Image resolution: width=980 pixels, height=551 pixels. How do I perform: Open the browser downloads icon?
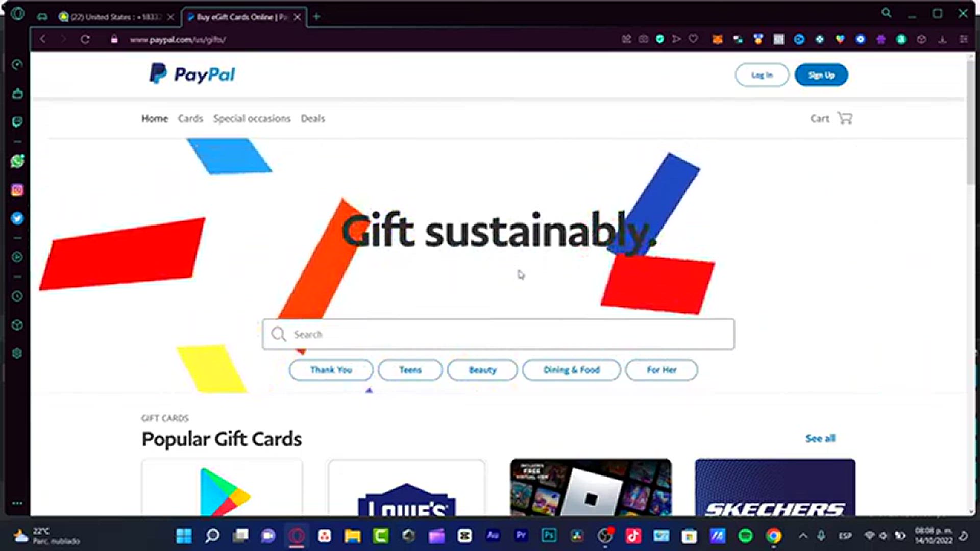coord(942,39)
